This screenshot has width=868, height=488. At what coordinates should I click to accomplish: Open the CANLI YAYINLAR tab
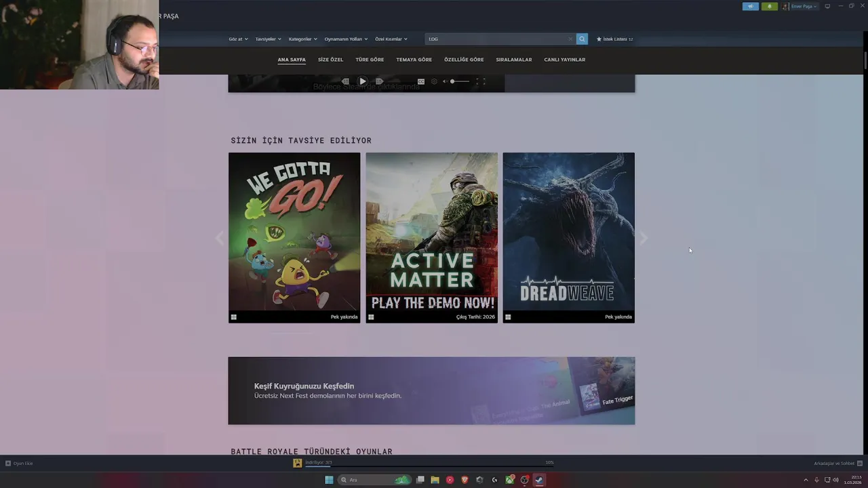tap(564, 60)
